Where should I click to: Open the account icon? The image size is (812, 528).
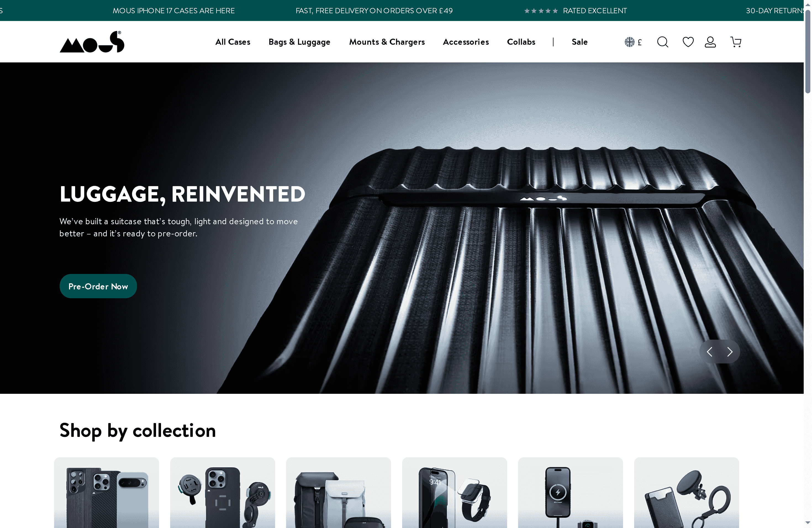click(x=710, y=42)
